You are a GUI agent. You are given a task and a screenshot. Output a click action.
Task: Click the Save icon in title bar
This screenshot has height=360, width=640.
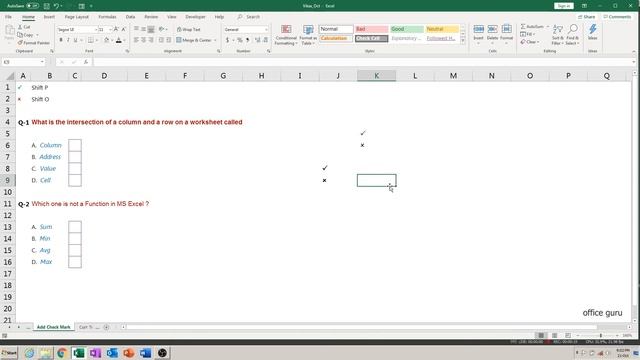(x=47, y=6)
